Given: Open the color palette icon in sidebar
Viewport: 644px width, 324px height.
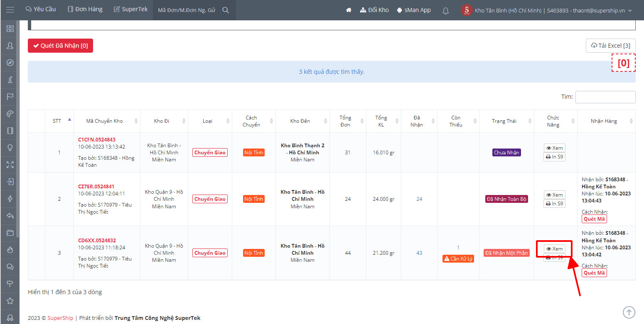Looking at the screenshot, I should [10, 114].
